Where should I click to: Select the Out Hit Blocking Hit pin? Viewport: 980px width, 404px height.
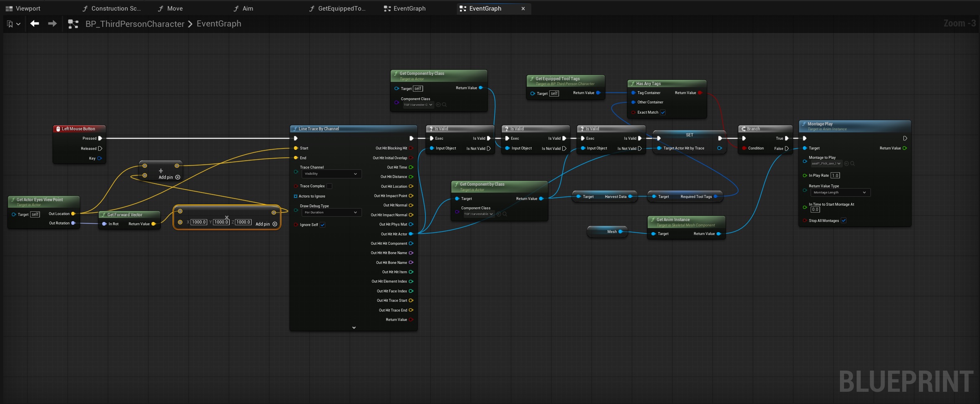coord(411,148)
